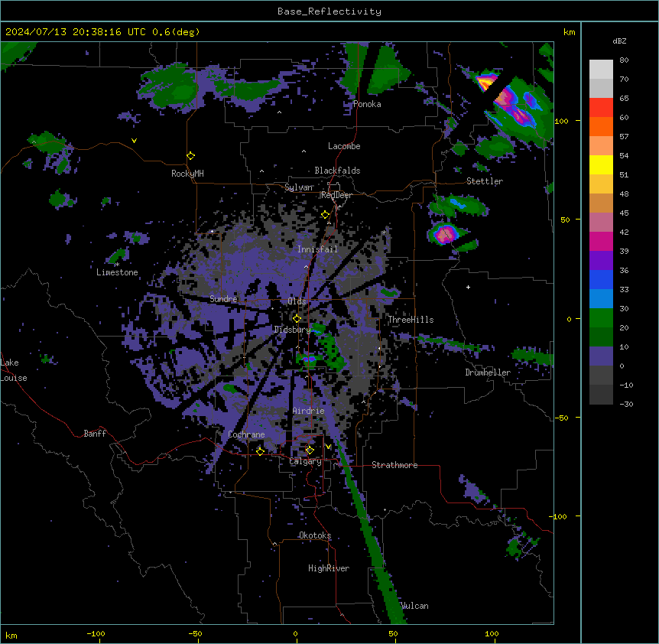Click the Cochrane city label

click(x=246, y=434)
